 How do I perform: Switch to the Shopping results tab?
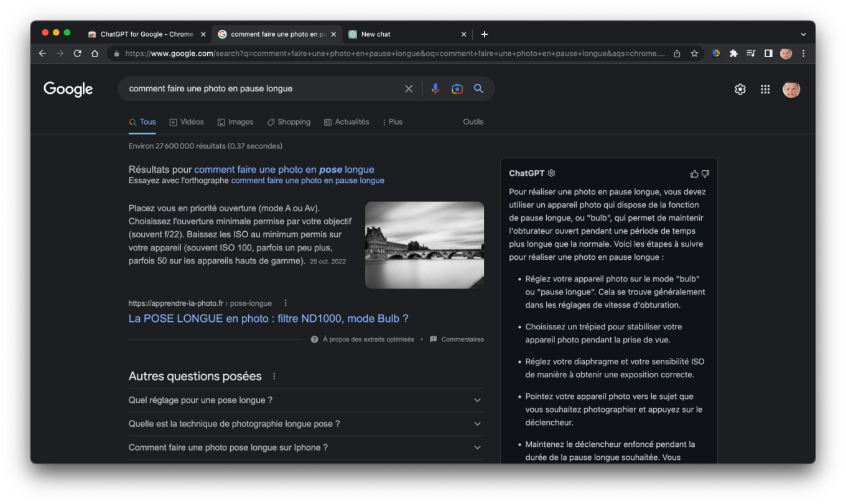289,122
